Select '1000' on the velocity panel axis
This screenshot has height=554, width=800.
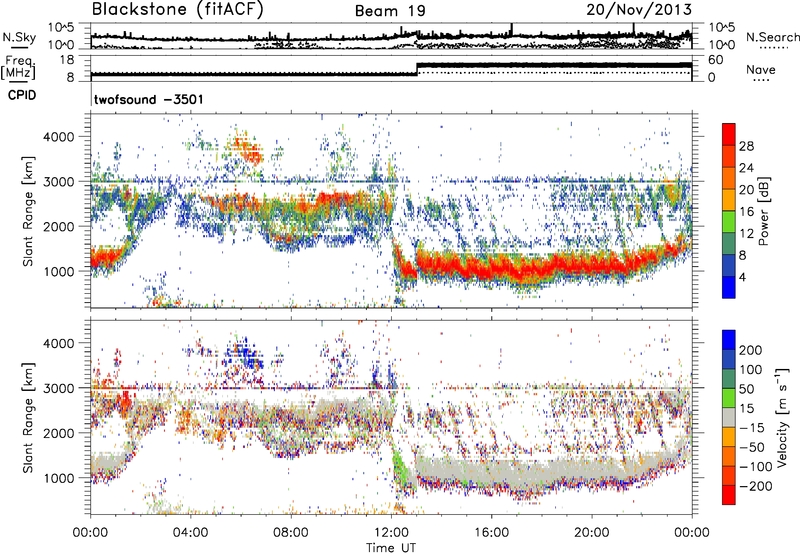(x=59, y=478)
